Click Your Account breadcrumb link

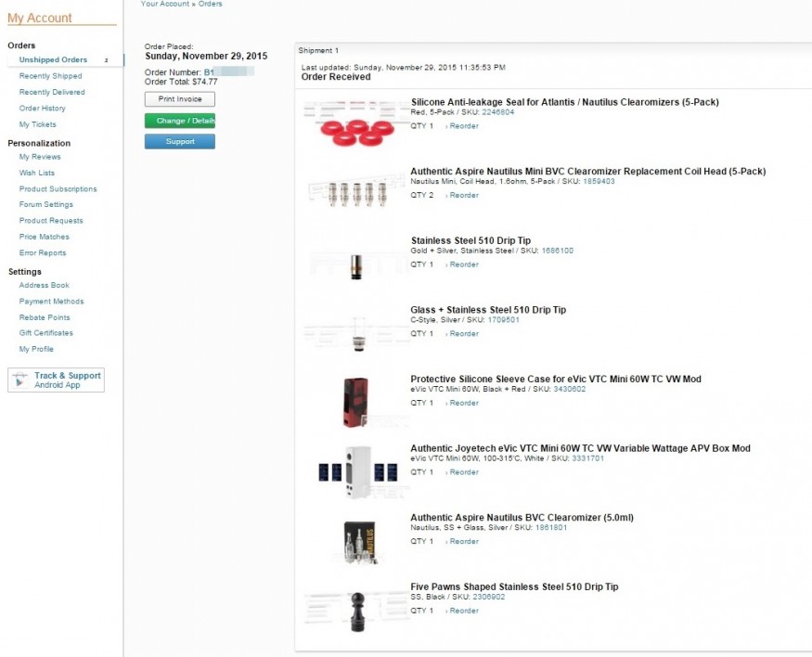click(165, 4)
